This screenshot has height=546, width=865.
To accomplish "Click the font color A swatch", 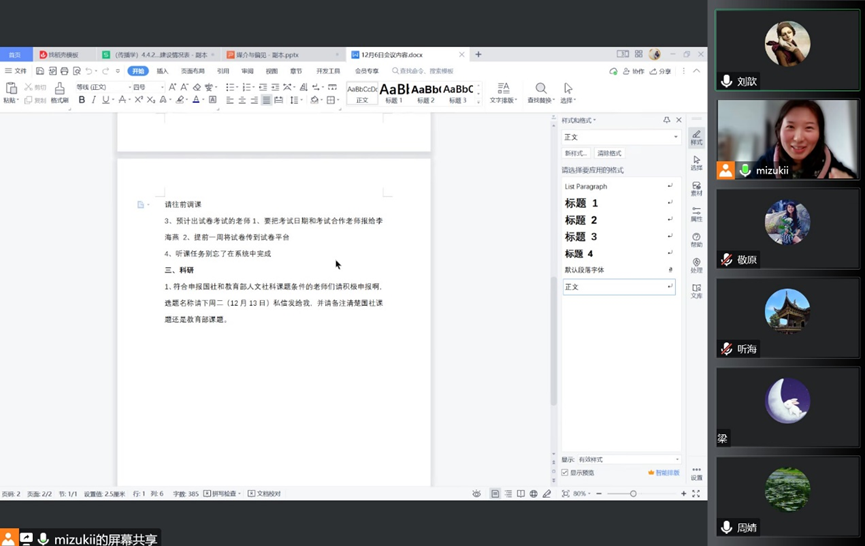I will (196, 100).
